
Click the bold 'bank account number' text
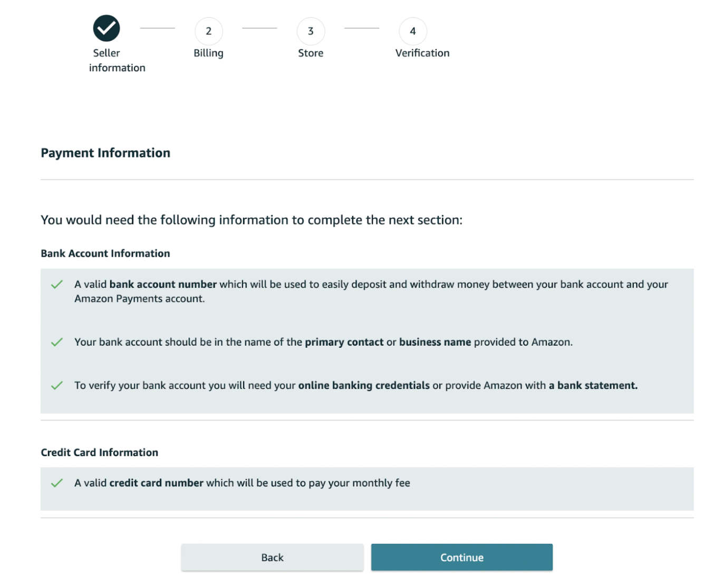tap(163, 285)
